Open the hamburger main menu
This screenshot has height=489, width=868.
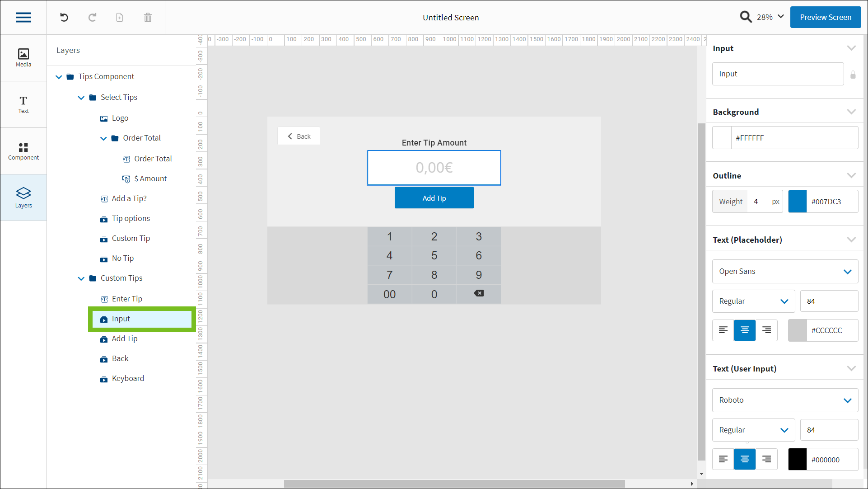(x=23, y=17)
